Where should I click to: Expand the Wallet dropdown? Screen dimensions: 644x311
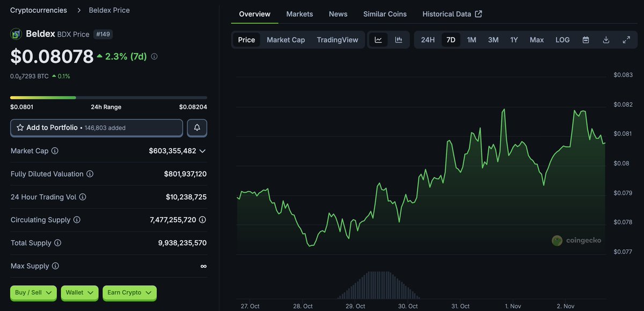[79, 293]
